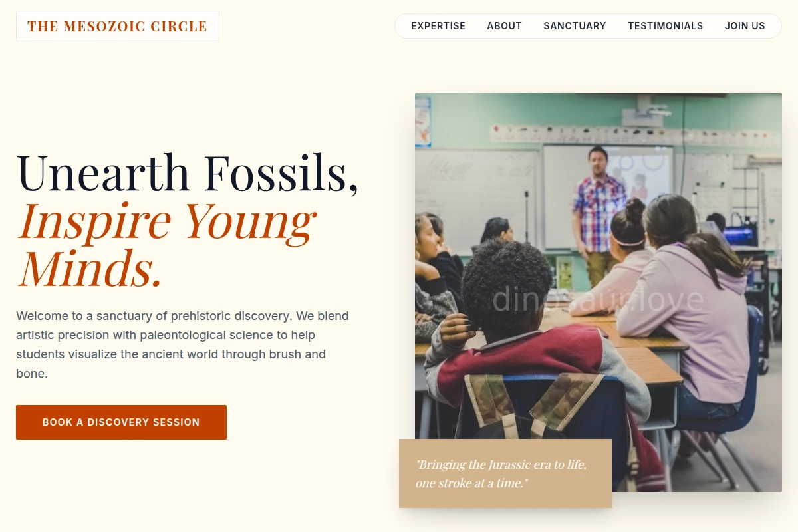The height and width of the screenshot is (532, 798).
Task: Open the Expertise nav link
Action: 438,26
